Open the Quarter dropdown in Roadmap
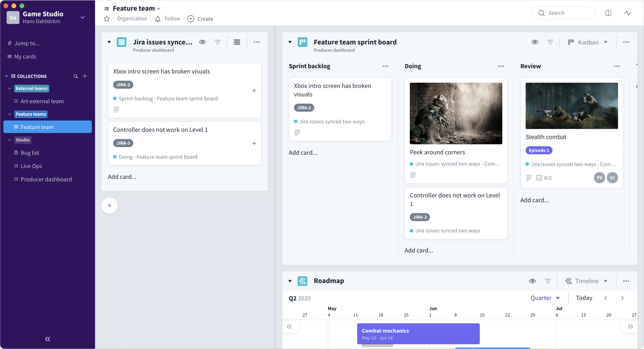 (545, 298)
